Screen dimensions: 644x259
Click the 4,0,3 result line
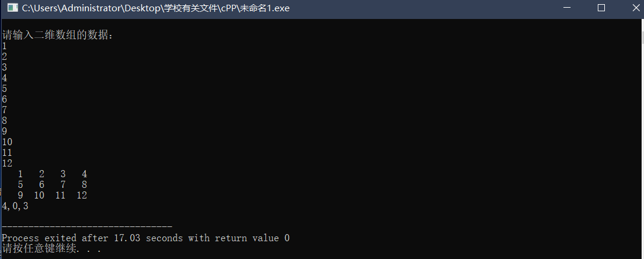pyautogui.click(x=15, y=206)
